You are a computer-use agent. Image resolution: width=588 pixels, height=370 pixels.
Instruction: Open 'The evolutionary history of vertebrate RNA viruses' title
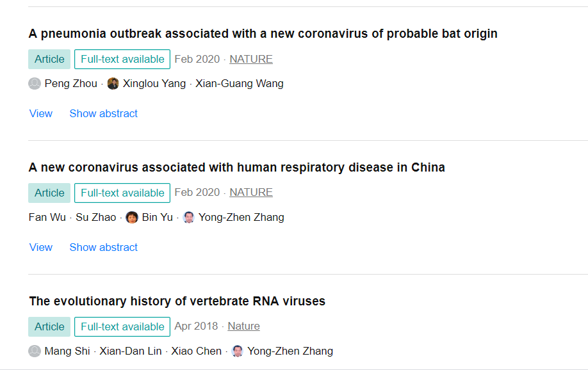tap(177, 301)
